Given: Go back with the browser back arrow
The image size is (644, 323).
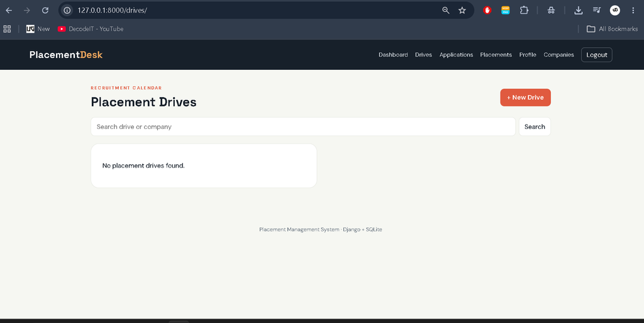Looking at the screenshot, I should (x=9, y=10).
